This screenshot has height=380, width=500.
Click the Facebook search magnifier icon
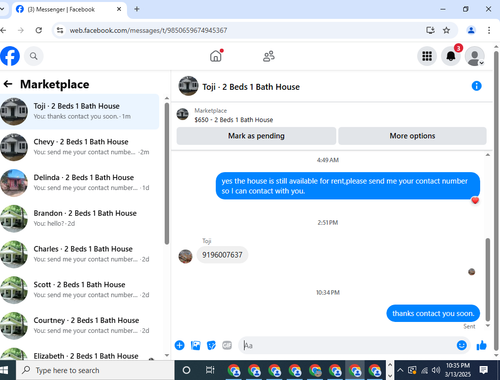click(x=33, y=56)
